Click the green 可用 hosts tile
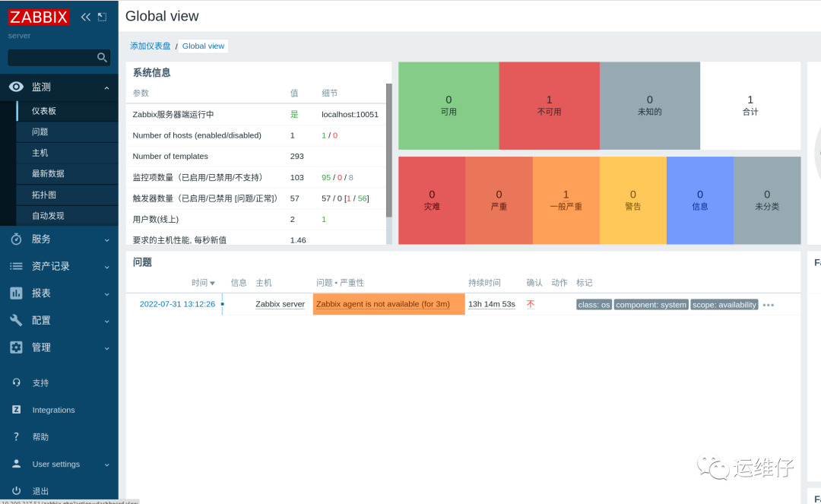This screenshot has height=504, width=821. [449, 106]
